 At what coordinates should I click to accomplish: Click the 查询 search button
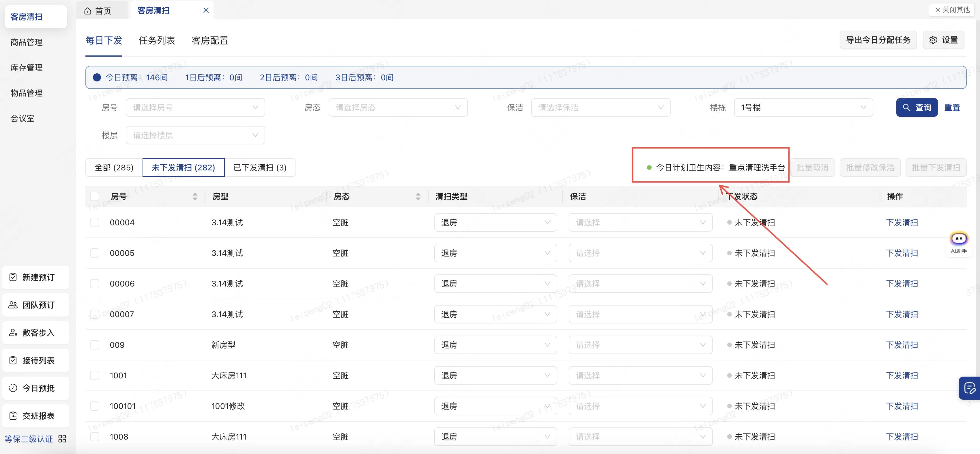coord(917,107)
